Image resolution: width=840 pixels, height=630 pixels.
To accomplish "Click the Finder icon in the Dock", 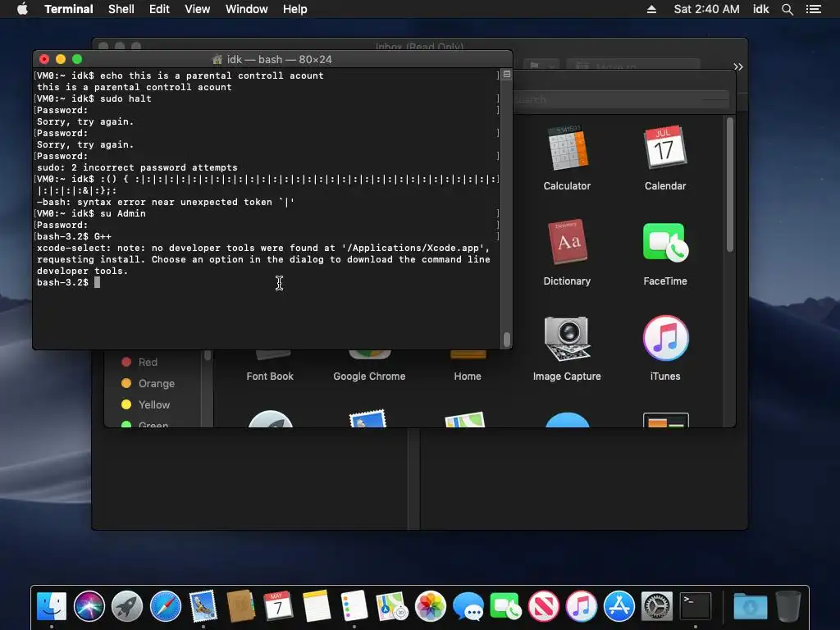I will [52, 606].
